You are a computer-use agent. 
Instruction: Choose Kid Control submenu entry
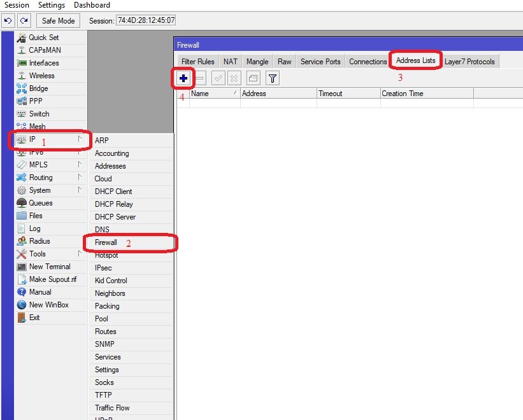(131, 281)
